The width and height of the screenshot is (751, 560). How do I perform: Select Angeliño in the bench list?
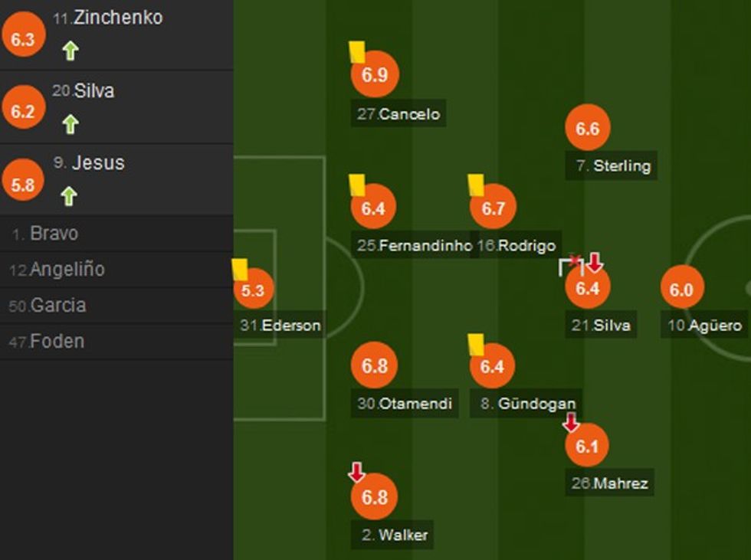(x=67, y=270)
